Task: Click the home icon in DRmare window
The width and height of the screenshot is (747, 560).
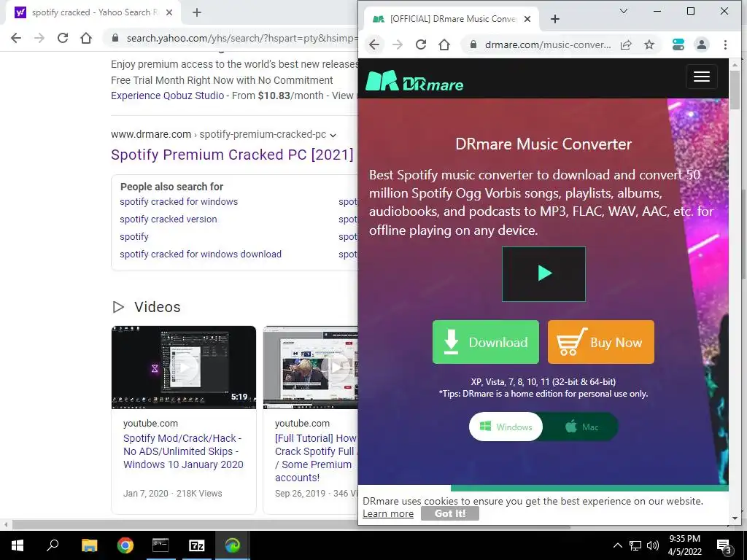Action: [444, 44]
